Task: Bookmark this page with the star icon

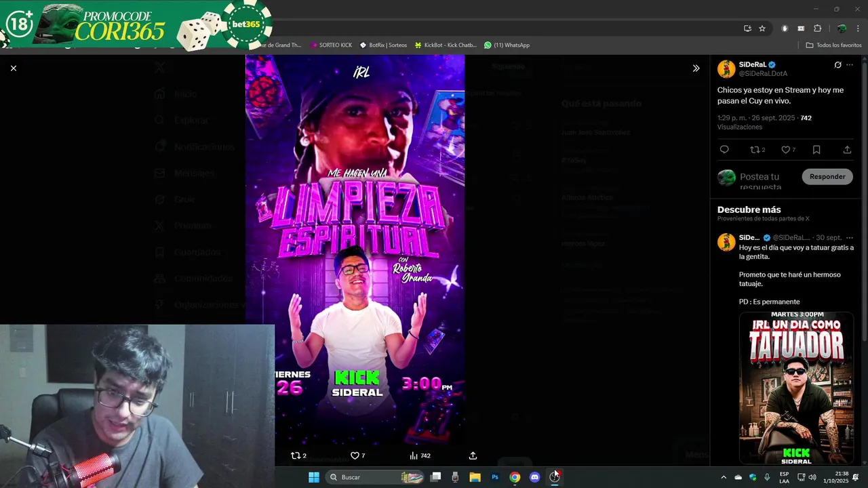Action: [762, 28]
